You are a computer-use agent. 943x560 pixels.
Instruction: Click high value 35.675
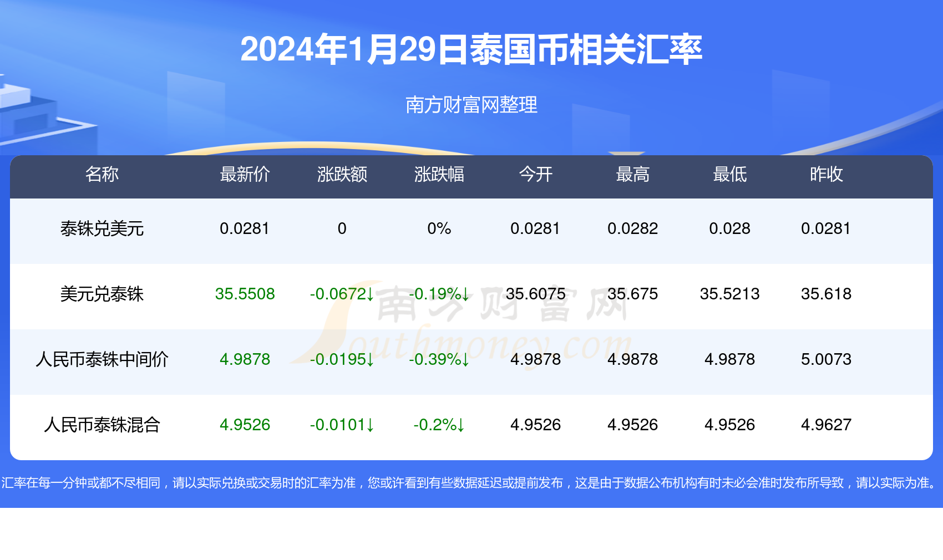pyautogui.click(x=633, y=294)
